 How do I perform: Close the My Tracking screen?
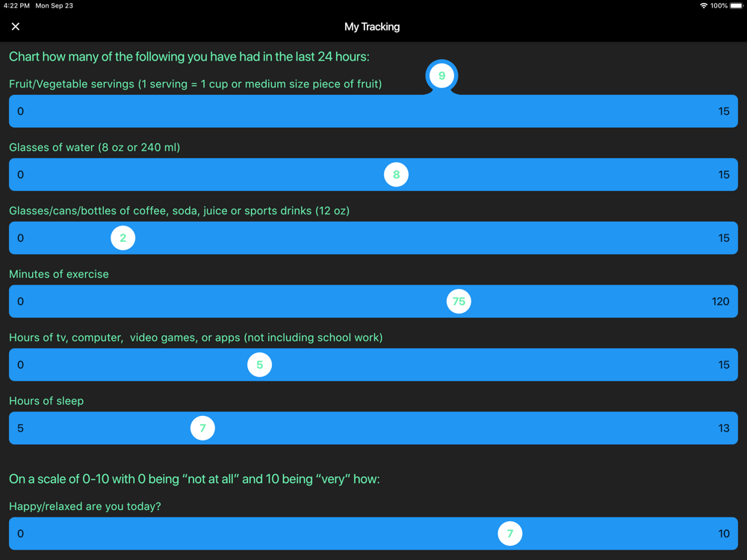[15, 27]
